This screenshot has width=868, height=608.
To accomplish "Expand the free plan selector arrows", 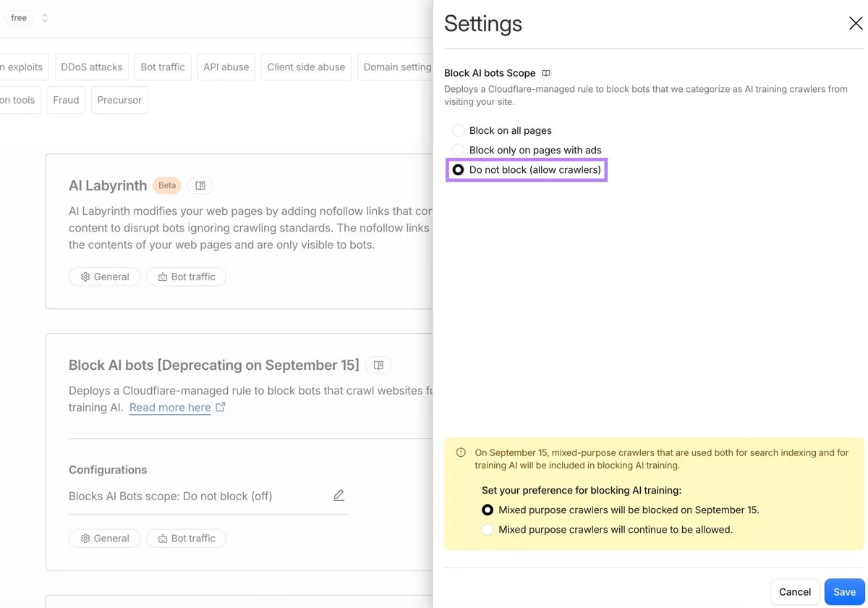I will tap(44, 18).
